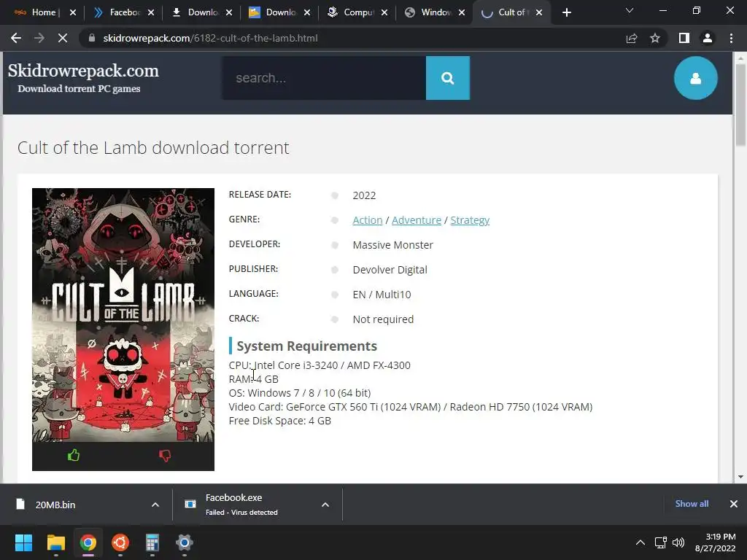Open the Chrome profile menu
Viewport: 747px width, 560px height.
click(708, 38)
